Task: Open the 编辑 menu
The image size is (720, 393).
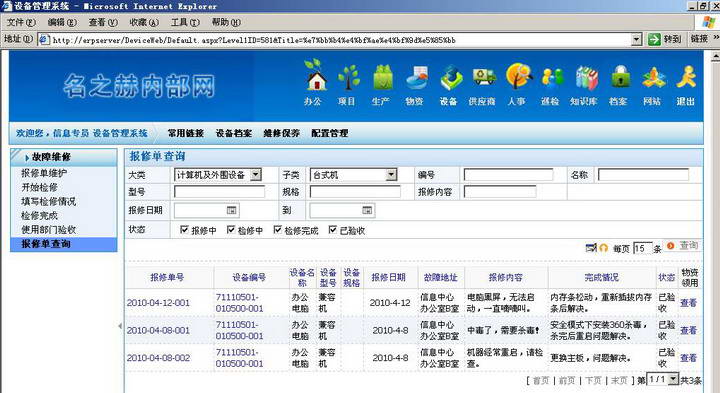Action: point(62,22)
